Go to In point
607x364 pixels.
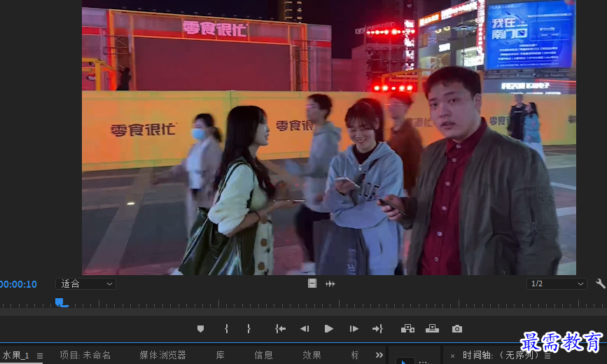point(280,329)
